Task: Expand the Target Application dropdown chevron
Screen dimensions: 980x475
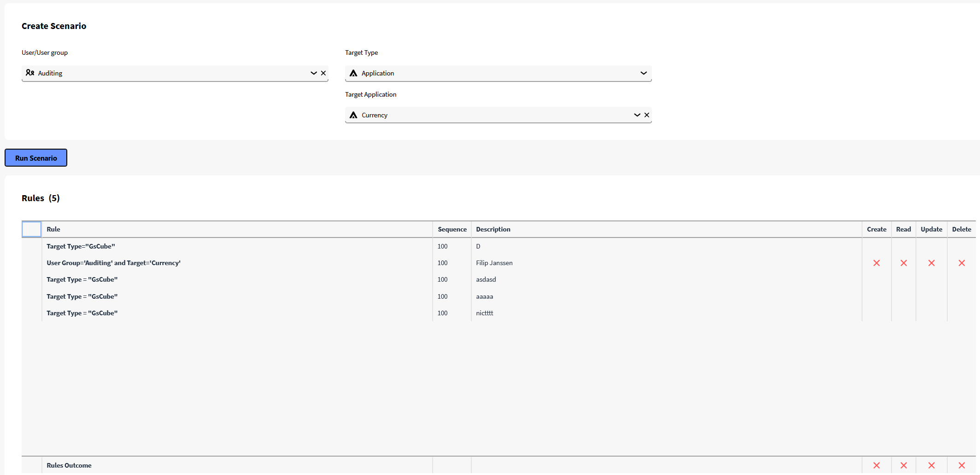Action: point(637,115)
